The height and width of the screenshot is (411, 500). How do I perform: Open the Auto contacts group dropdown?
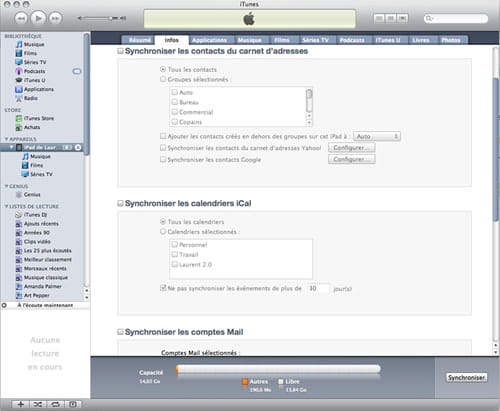click(377, 136)
